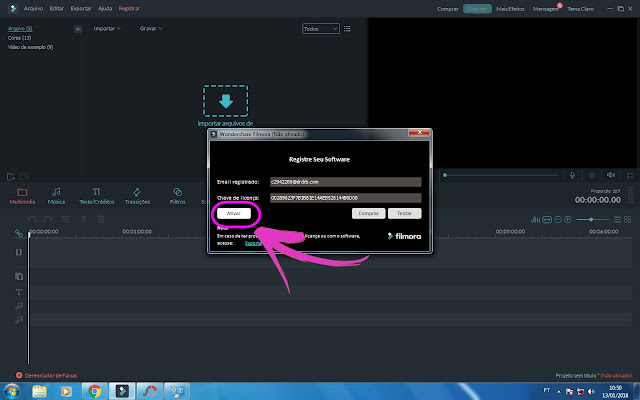Click the preview playback progress slider

[501, 175]
